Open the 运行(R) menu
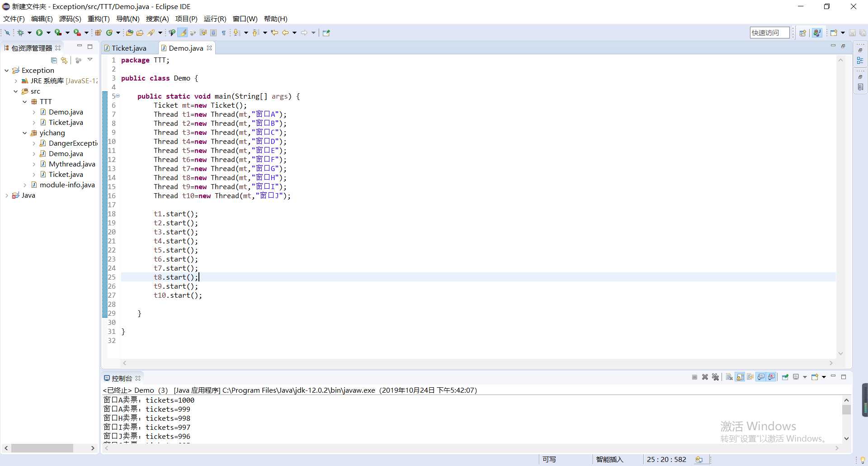 click(x=215, y=19)
